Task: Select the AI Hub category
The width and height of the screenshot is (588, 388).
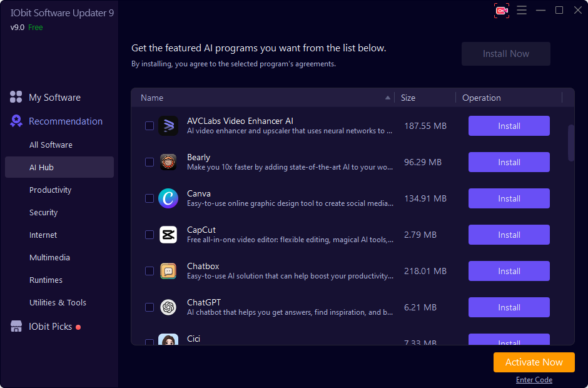Action: [x=59, y=167]
